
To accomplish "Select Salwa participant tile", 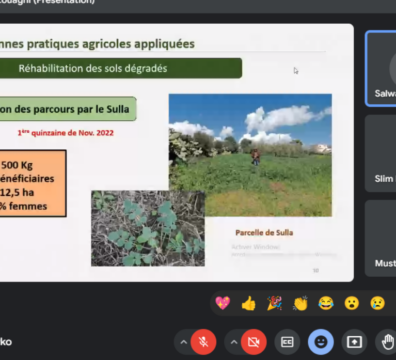I will pyautogui.click(x=381, y=69).
